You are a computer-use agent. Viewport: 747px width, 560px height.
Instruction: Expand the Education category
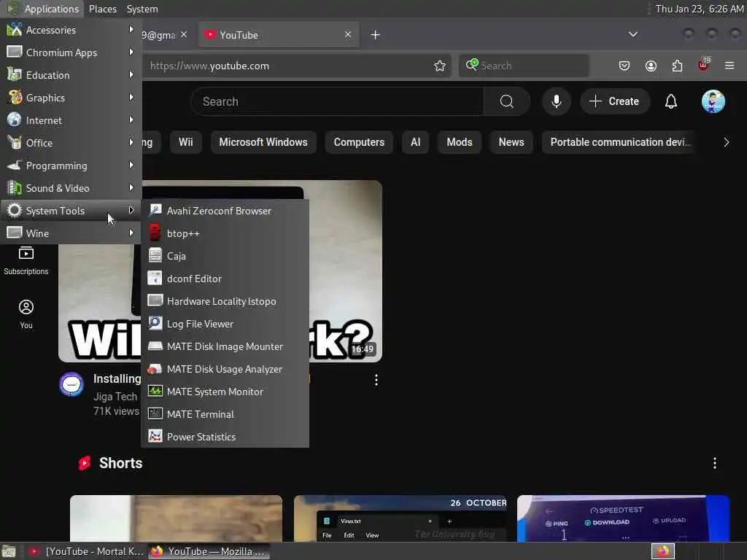click(71, 75)
